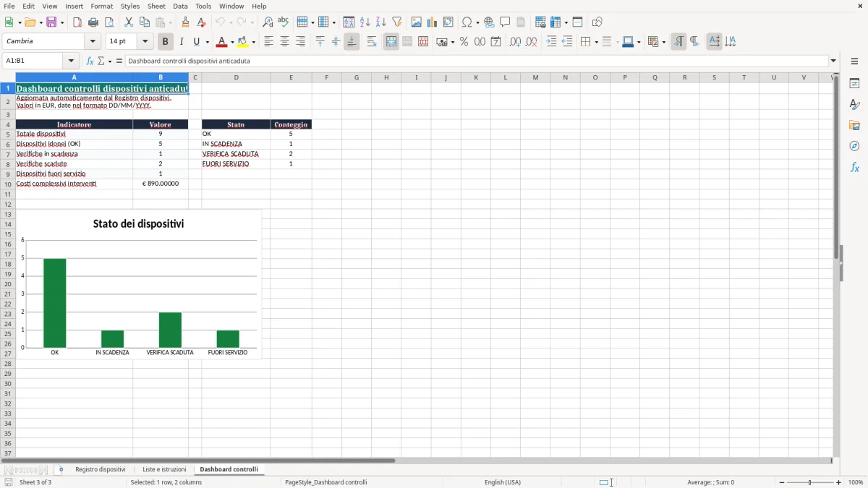868x488 pixels.
Task: Open sidebar Properties panel
Action: [854, 84]
